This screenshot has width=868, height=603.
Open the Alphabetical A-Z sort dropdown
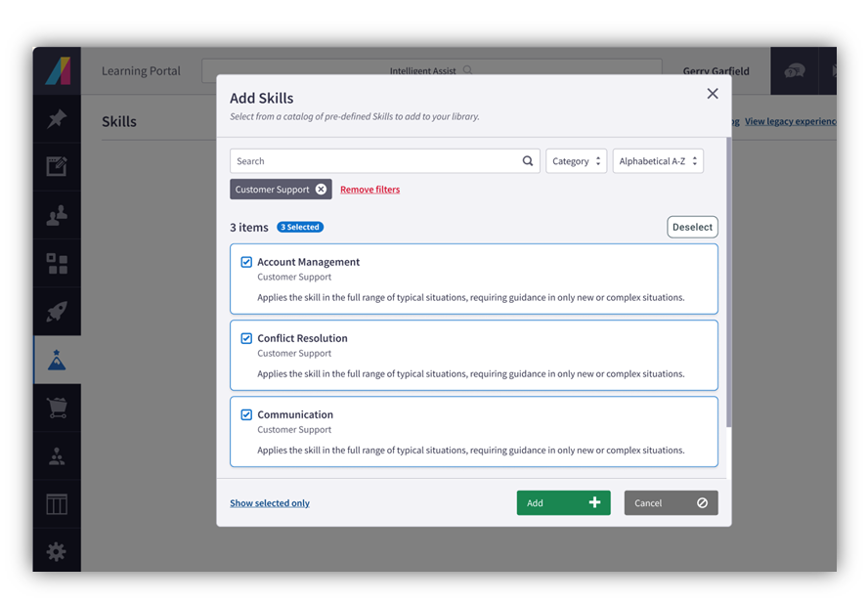pyautogui.click(x=658, y=160)
